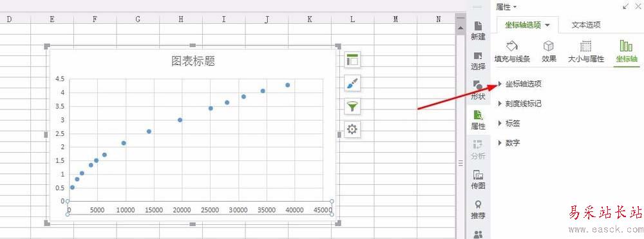Viewport: 644px width, 239px height.
Task: Open the chart settings gear button
Action: click(x=352, y=129)
